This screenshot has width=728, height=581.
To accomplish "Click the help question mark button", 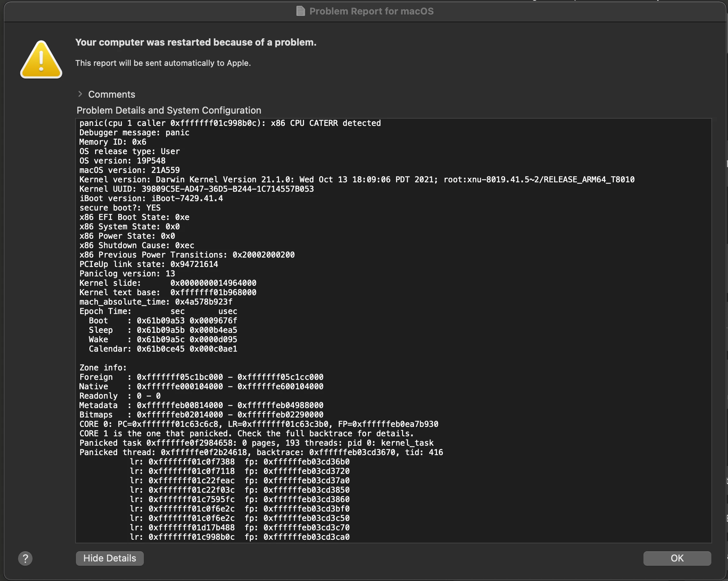I will (25, 558).
